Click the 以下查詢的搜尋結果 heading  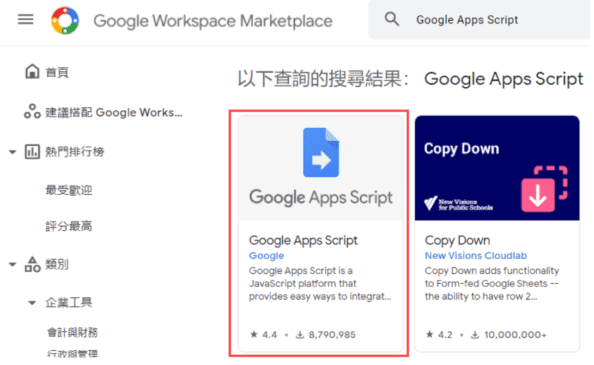coord(323,79)
